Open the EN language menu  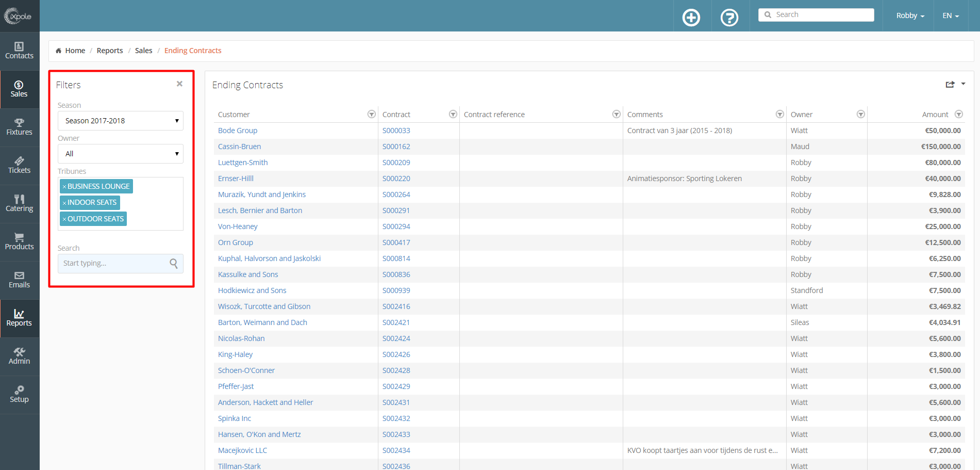click(951, 15)
